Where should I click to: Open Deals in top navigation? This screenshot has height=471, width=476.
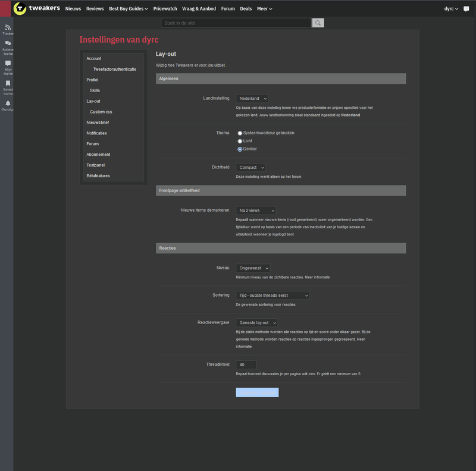coord(246,9)
